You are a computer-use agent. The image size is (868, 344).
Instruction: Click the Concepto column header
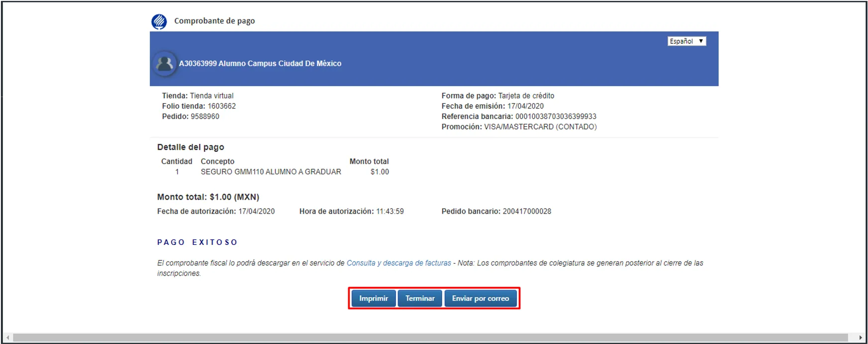pos(217,161)
